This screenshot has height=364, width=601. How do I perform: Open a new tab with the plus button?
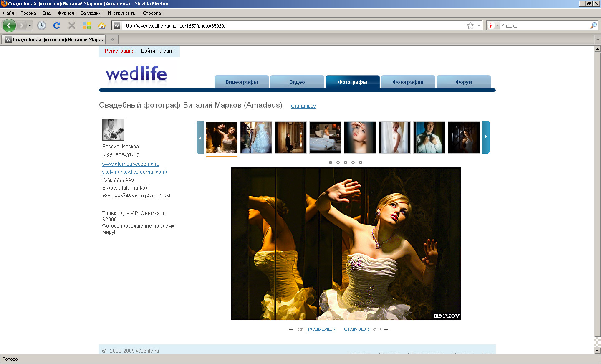pyautogui.click(x=112, y=40)
